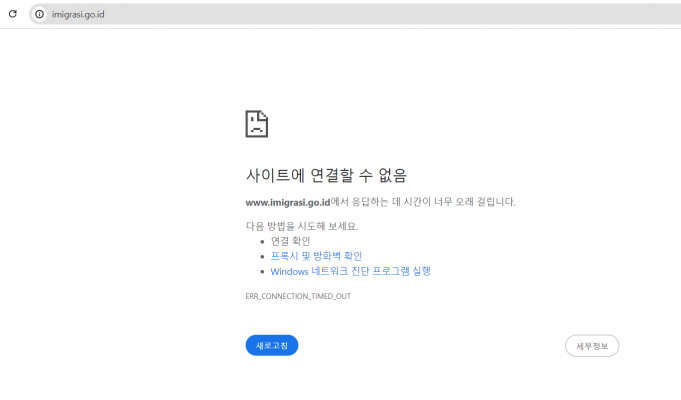This screenshot has width=681, height=400.
Task: Click the browser reload icon
Action: (13, 14)
